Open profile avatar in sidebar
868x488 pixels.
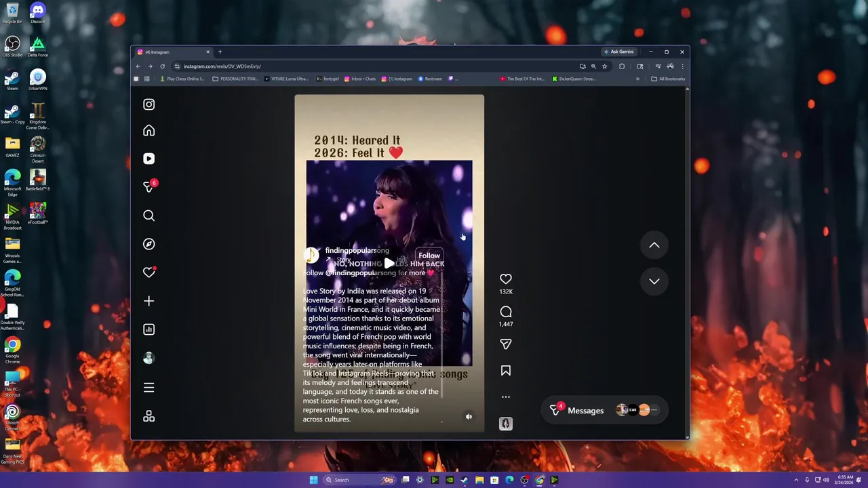(149, 358)
